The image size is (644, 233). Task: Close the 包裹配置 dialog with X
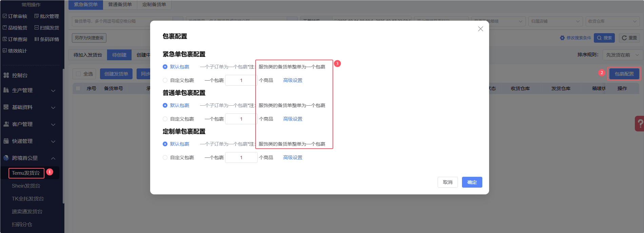click(x=480, y=29)
